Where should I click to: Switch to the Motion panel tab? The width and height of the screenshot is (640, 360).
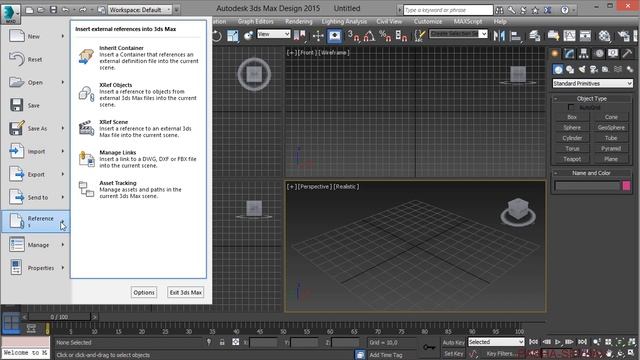click(599, 53)
